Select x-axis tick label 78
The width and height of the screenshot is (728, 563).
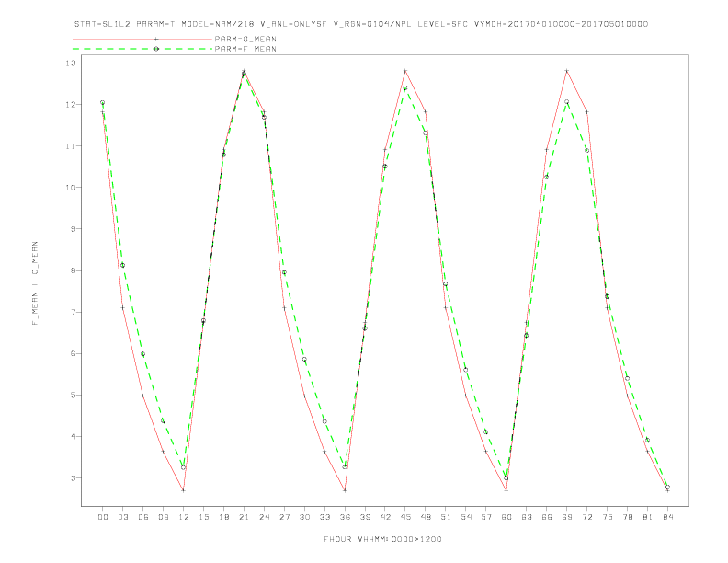tap(628, 517)
